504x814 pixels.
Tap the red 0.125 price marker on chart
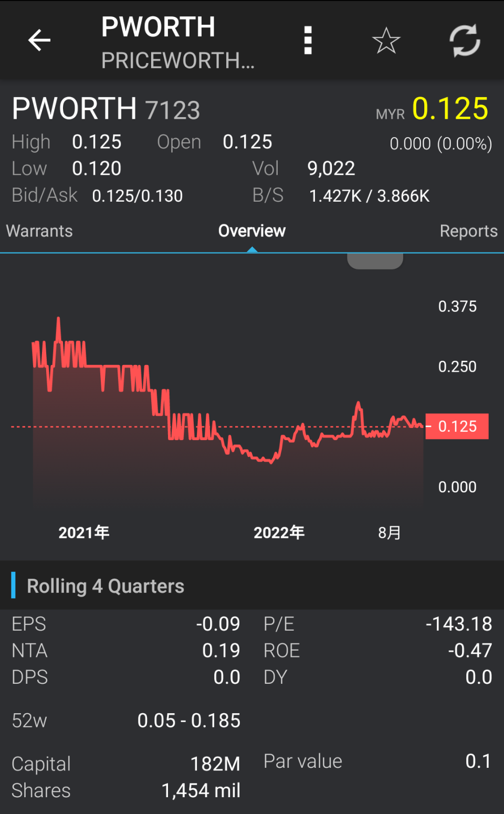pos(457,426)
